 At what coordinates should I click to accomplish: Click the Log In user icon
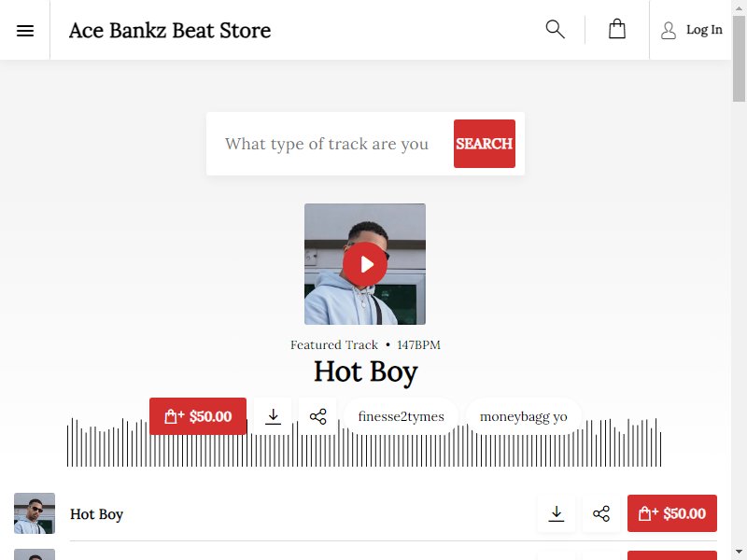pyautogui.click(x=669, y=31)
